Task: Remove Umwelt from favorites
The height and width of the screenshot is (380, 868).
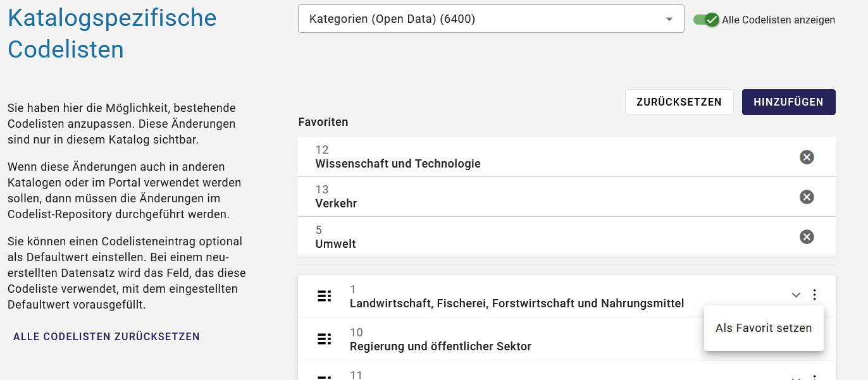Action: [x=806, y=236]
